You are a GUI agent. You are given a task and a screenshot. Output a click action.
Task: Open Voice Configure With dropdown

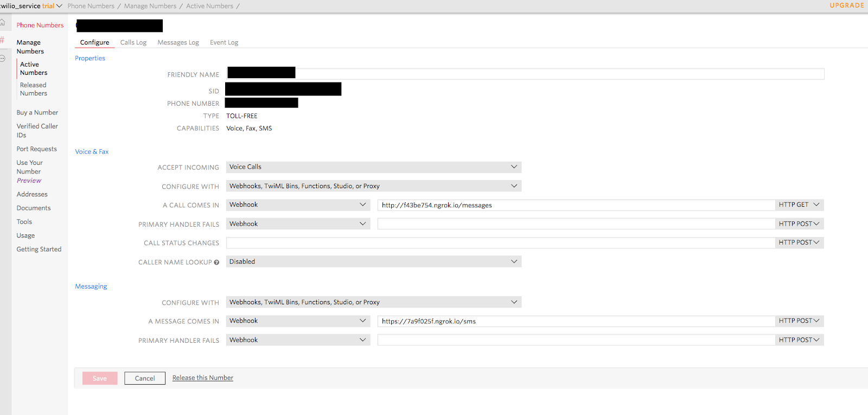[374, 186]
